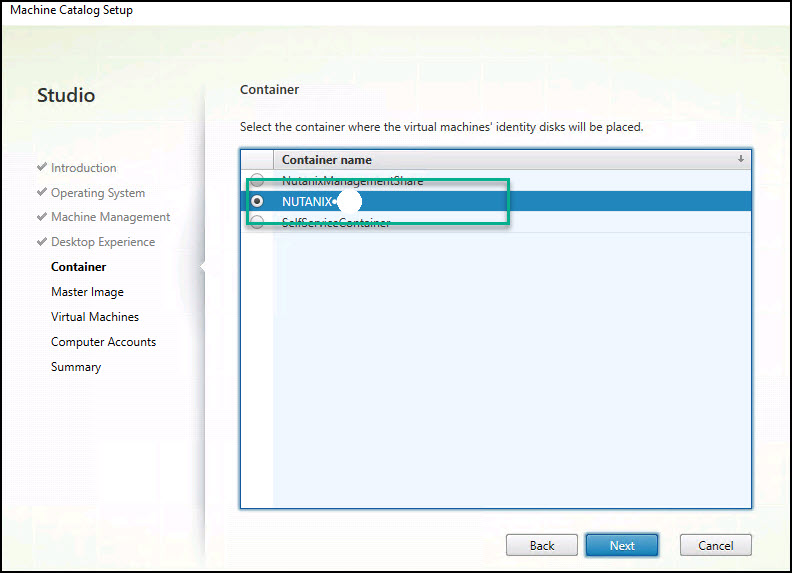This screenshot has width=792, height=573.
Task: Jump to the Computer Accounts step
Action: tap(103, 342)
